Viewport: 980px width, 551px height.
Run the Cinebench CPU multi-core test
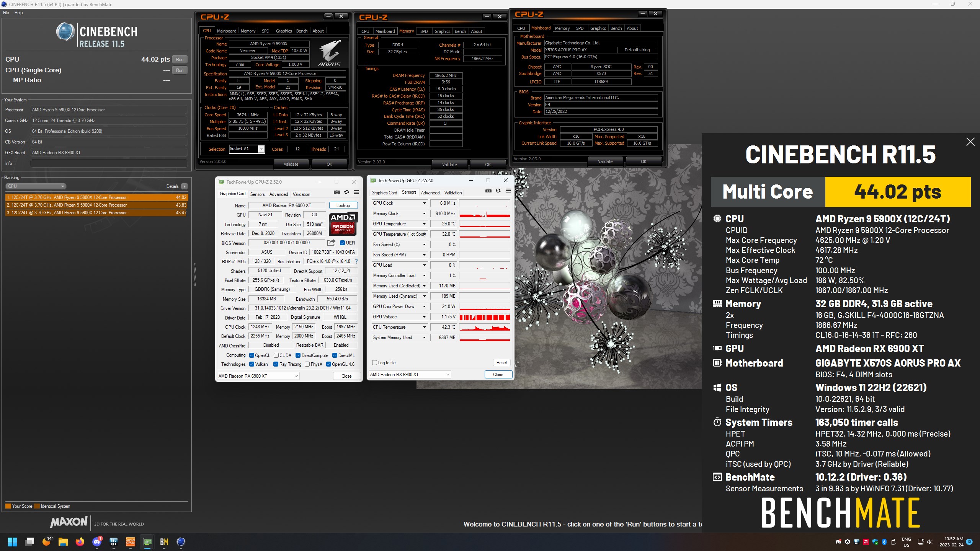click(180, 60)
